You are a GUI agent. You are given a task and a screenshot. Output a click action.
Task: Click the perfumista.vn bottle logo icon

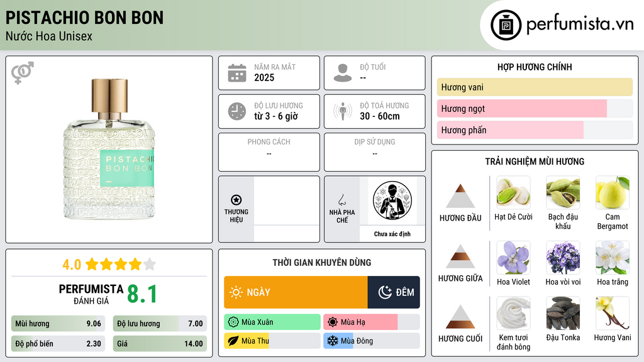click(506, 25)
